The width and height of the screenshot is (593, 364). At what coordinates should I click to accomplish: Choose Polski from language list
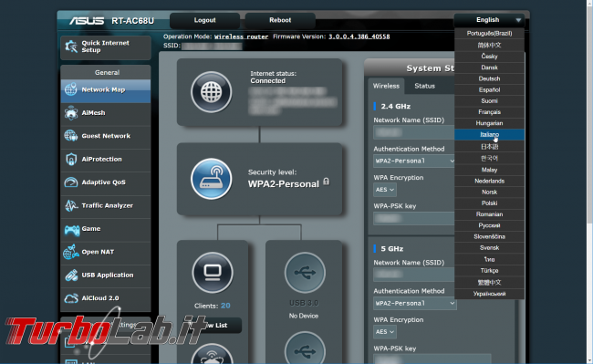[489, 203]
